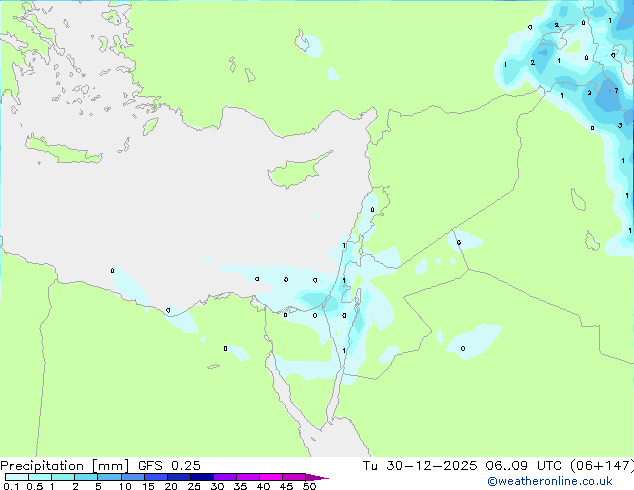
Task: Click the '25' legend value
Action: pos(194,486)
